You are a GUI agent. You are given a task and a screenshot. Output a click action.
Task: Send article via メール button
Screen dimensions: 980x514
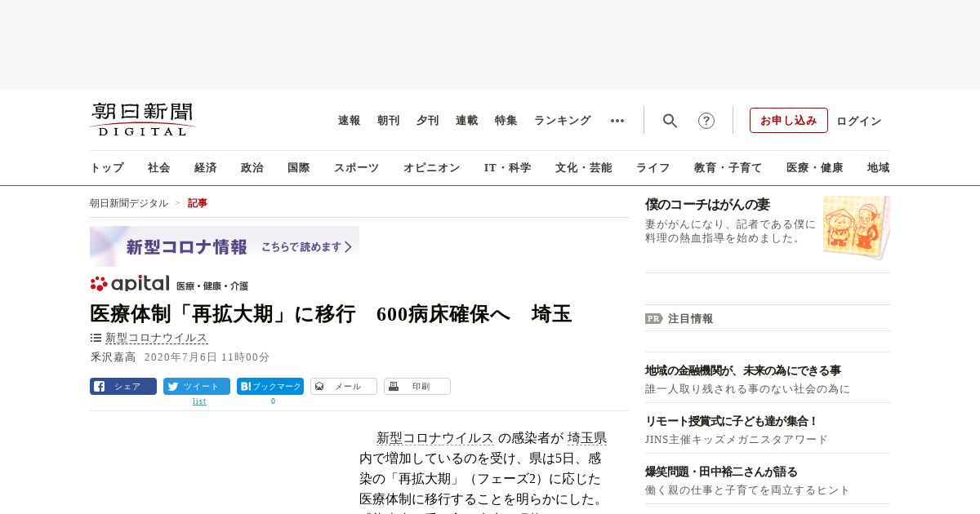pos(344,387)
